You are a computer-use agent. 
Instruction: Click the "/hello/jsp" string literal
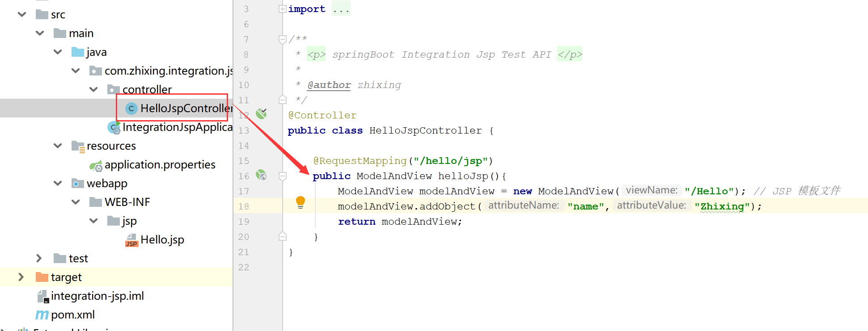(450, 161)
